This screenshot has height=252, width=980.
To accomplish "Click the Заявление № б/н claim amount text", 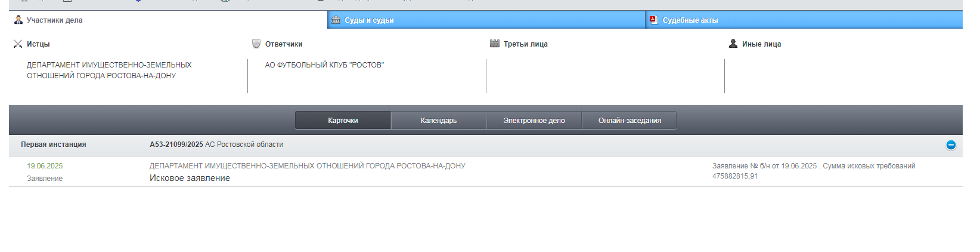I will 813,171.
